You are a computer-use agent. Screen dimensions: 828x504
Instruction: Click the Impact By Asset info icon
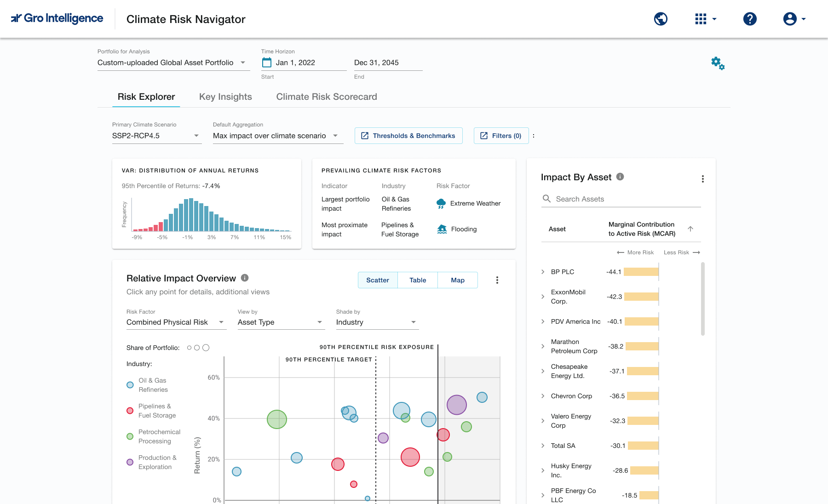(x=620, y=177)
